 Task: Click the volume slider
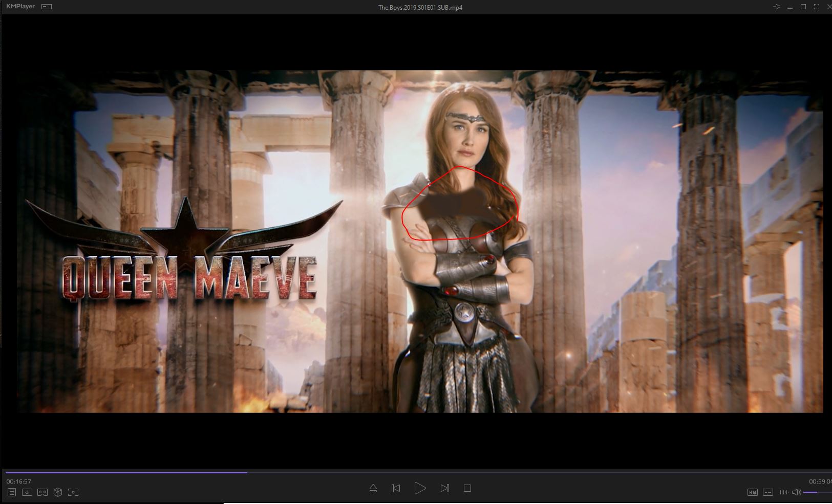[x=818, y=492]
